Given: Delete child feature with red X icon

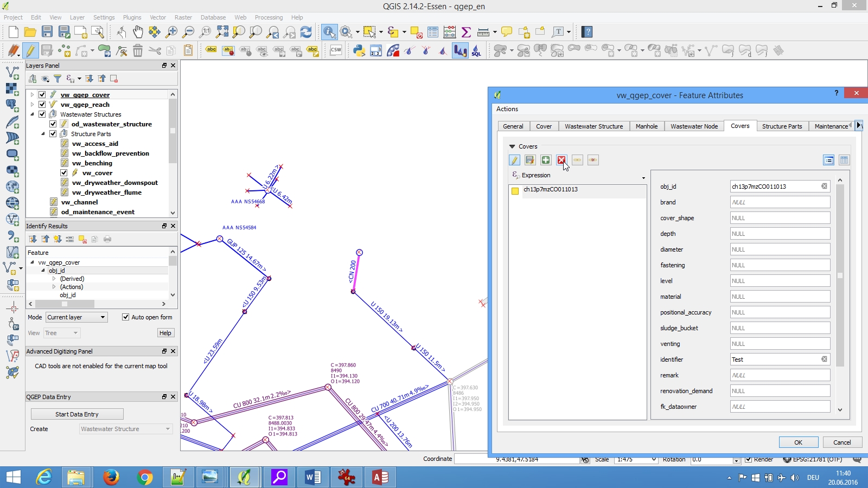Looking at the screenshot, I should coord(561,160).
